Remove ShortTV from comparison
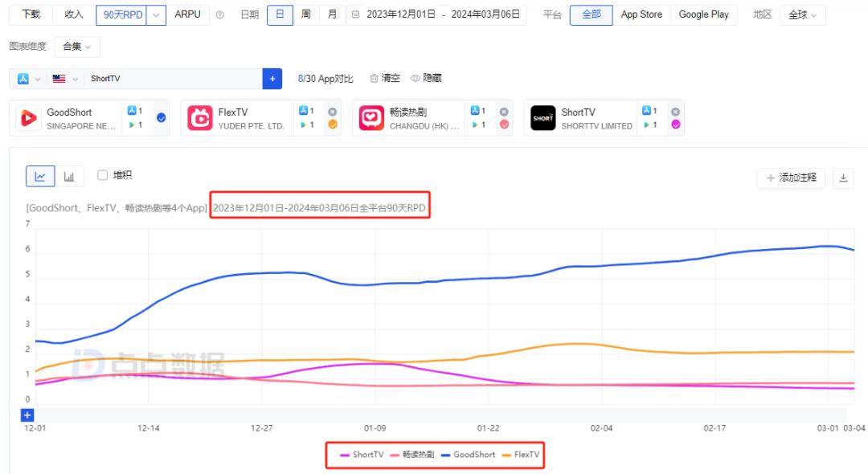This screenshot has width=868, height=474. (675, 112)
